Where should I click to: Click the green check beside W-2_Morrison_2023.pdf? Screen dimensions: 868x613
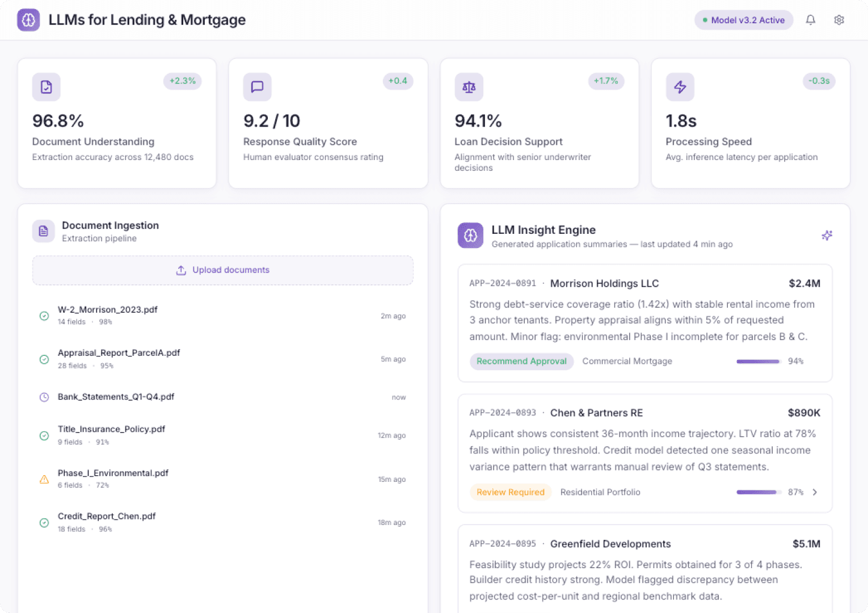point(44,316)
